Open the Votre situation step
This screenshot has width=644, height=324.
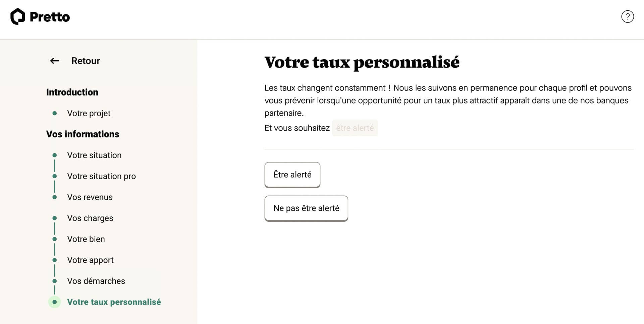coord(94,155)
